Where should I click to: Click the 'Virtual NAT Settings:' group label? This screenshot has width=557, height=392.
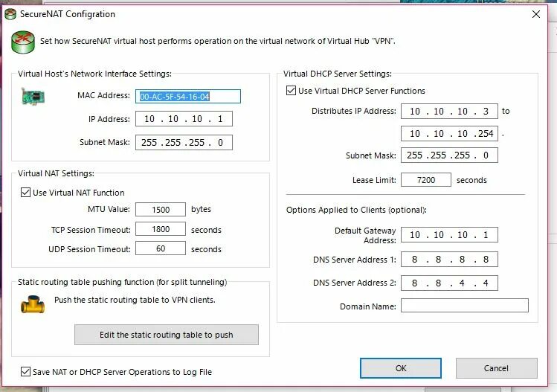click(x=56, y=173)
